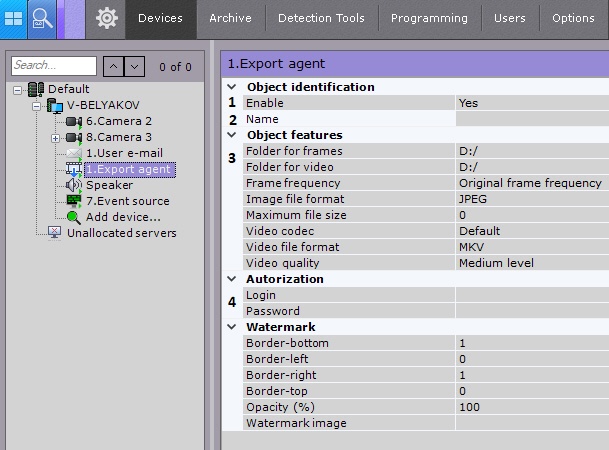Select the 7.Event source icon
Viewport: 609px width, 450px height.
click(74, 201)
